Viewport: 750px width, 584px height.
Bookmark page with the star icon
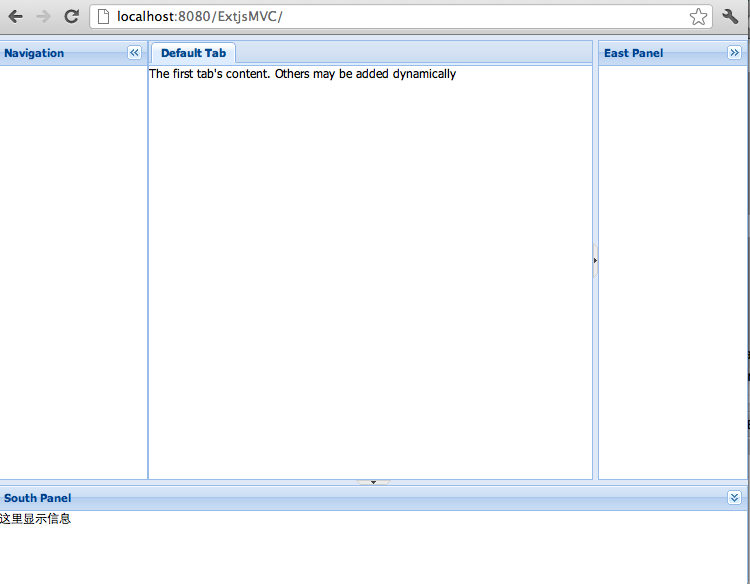click(698, 17)
